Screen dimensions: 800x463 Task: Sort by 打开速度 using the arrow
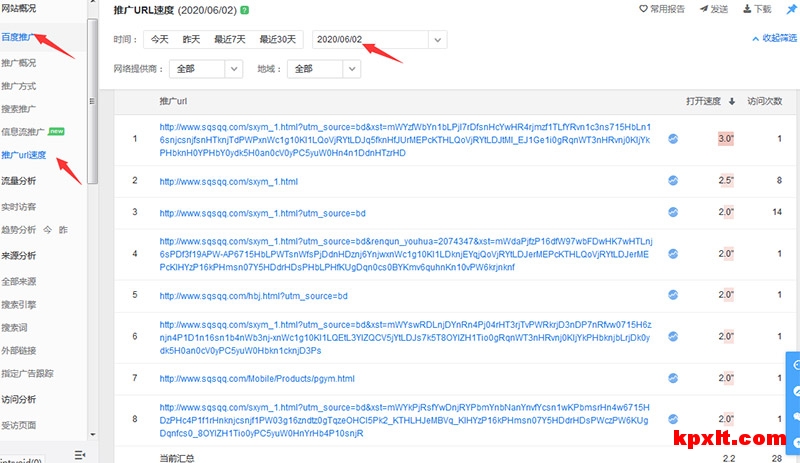click(x=731, y=101)
